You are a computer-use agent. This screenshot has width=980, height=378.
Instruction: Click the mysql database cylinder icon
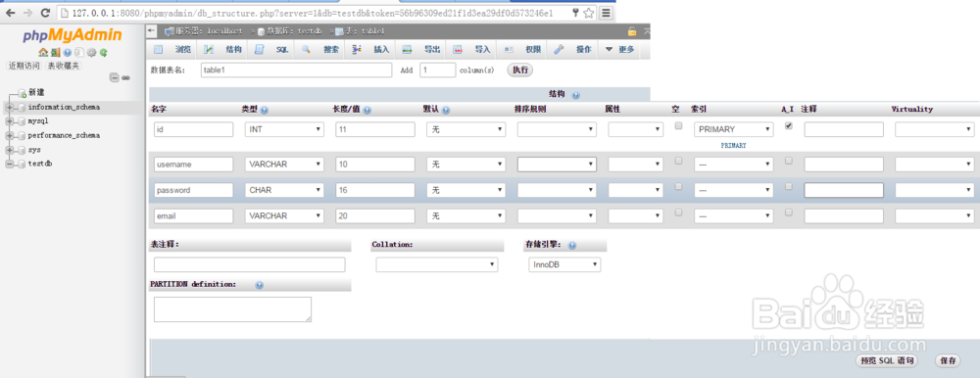[22, 121]
